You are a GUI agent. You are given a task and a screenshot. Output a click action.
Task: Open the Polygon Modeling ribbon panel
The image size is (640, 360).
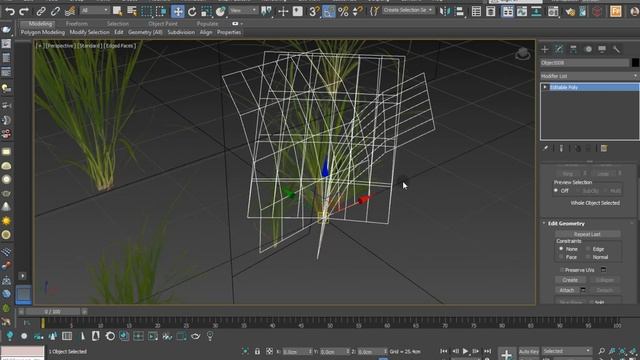coord(43,32)
